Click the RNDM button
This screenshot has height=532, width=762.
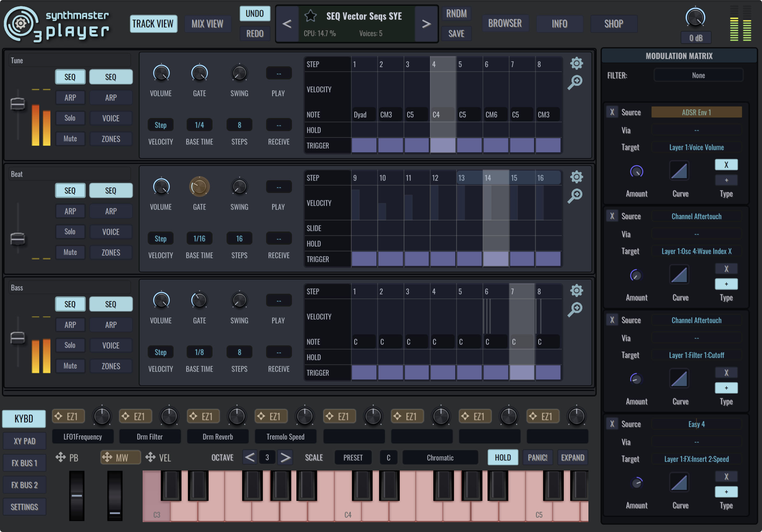[x=456, y=14]
